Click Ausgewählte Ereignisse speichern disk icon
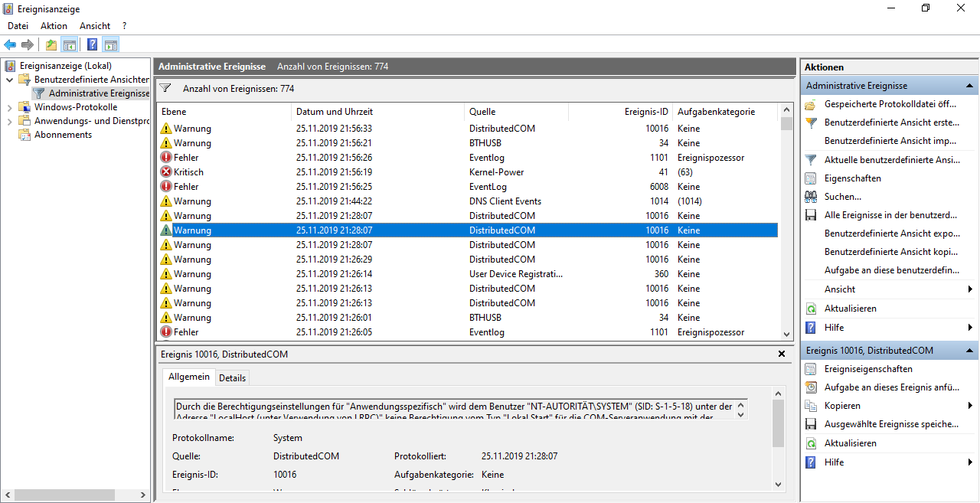Screen dimensions: 980x503 [x=811, y=424]
